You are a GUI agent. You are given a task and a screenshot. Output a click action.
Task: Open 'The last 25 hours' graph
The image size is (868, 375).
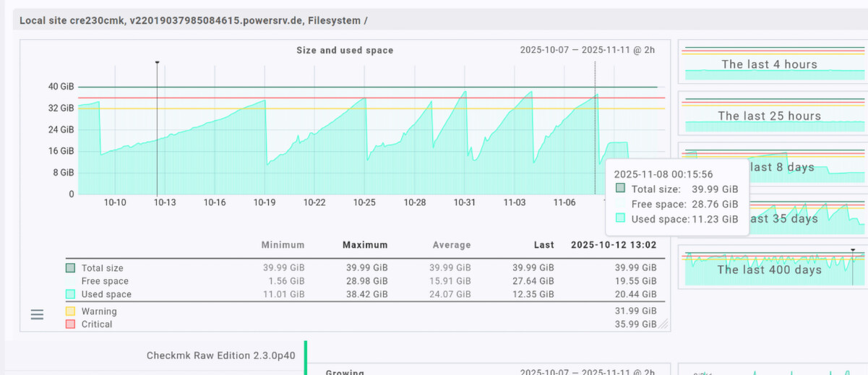pyautogui.click(x=771, y=116)
